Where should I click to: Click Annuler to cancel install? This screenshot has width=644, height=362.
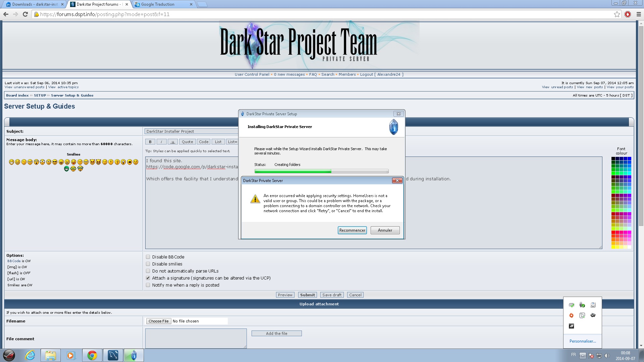coord(385,230)
